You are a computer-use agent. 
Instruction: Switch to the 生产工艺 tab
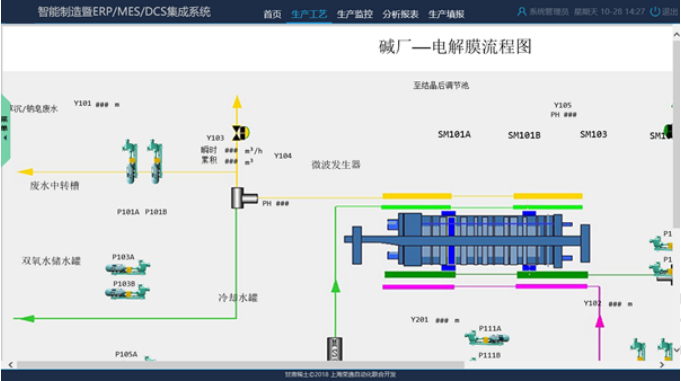[x=309, y=14]
